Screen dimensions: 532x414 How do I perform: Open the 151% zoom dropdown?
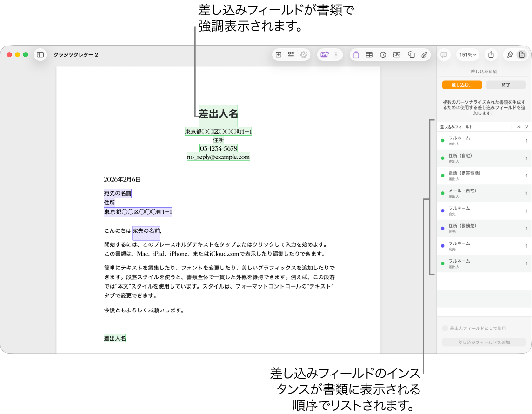[x=467, y=54]
